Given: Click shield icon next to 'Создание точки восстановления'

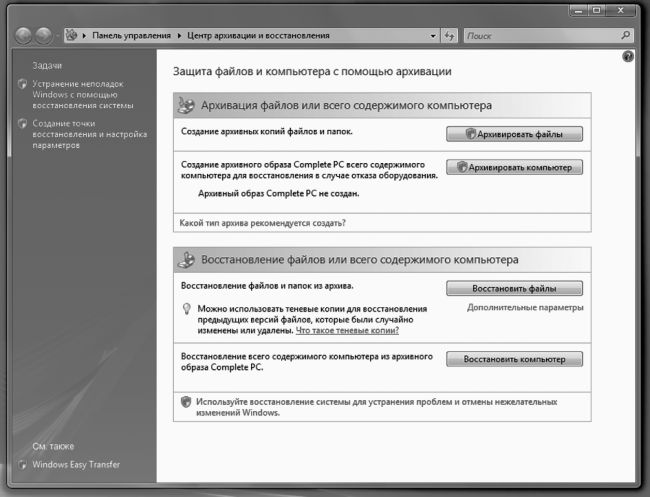Looking at the screenshot, I should coord(23,124).
